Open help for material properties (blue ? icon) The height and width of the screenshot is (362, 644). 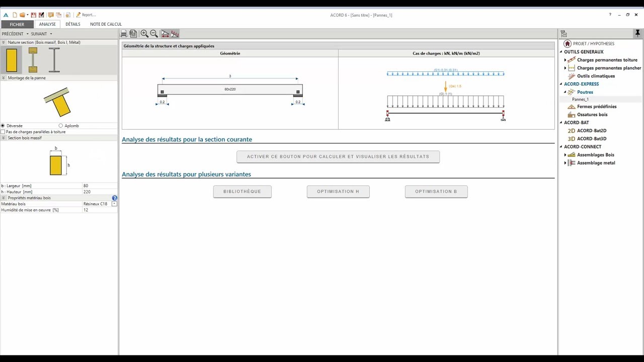point(115,198)
